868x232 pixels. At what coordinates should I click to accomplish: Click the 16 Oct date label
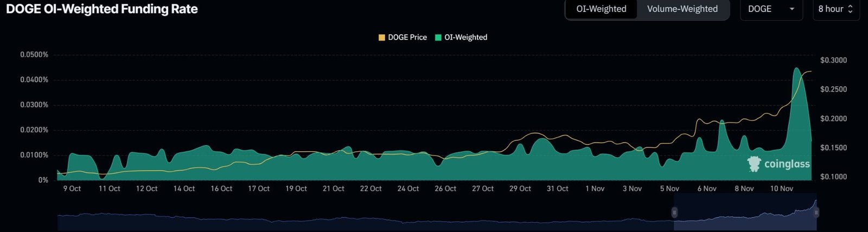coord(221,189)
